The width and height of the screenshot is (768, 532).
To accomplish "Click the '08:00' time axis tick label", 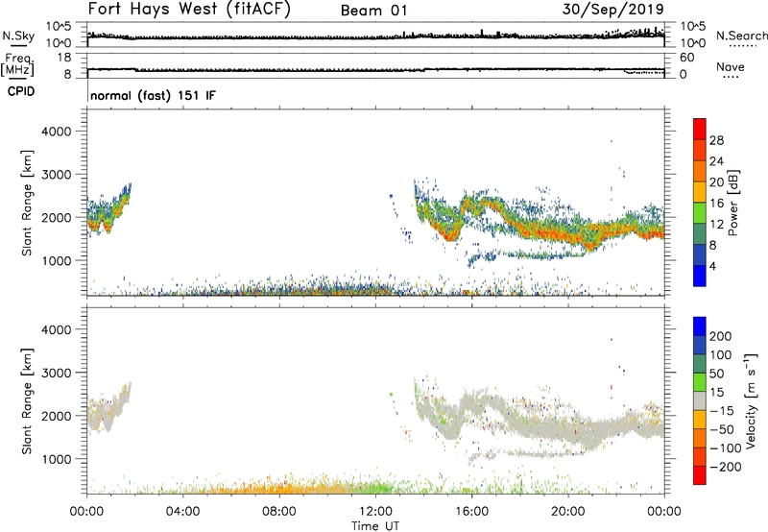I will pyautogui.click(x=279, y=512).
